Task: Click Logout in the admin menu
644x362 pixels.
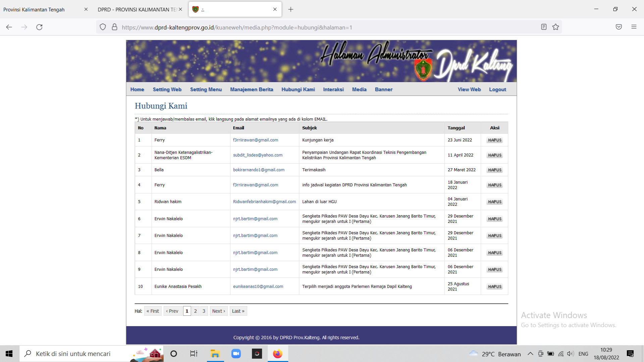Action: click(497, 89)
